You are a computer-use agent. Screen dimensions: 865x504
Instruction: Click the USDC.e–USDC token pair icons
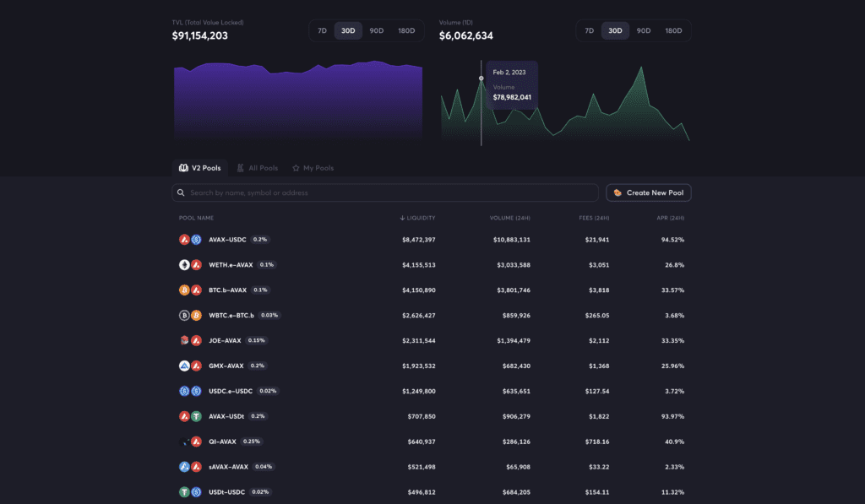click(190, 391)
